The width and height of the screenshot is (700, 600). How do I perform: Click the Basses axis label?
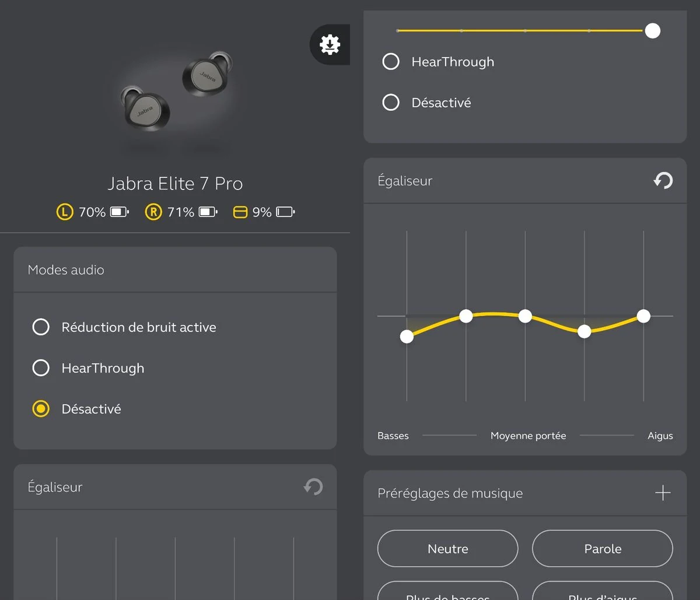pos(393,436)
